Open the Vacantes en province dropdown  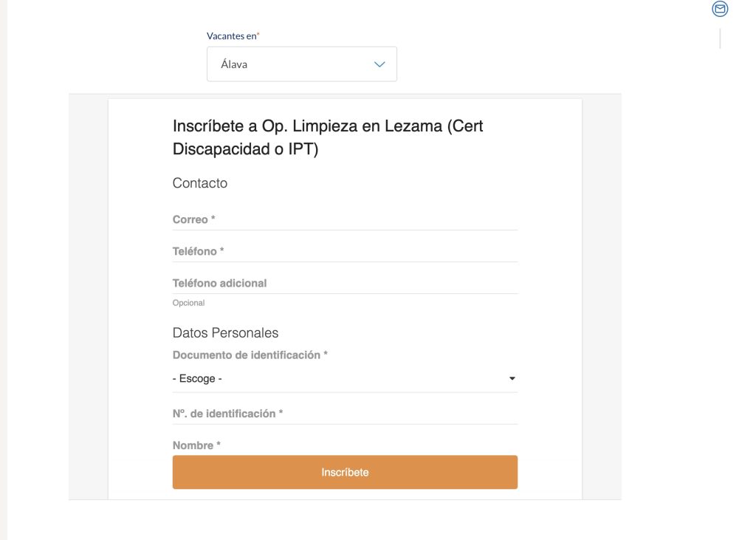pyautogui.click(x=301, y=64)
